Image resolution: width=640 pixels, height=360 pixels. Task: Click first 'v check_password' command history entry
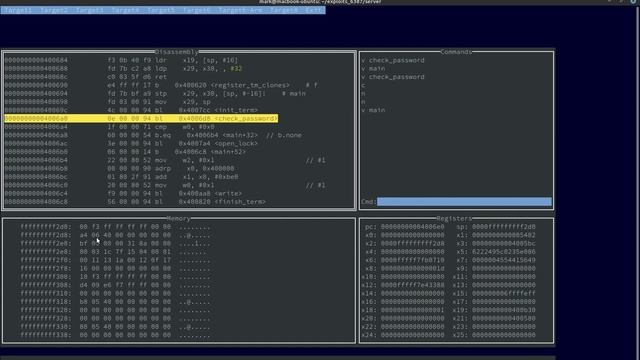(x=393, y=60)
